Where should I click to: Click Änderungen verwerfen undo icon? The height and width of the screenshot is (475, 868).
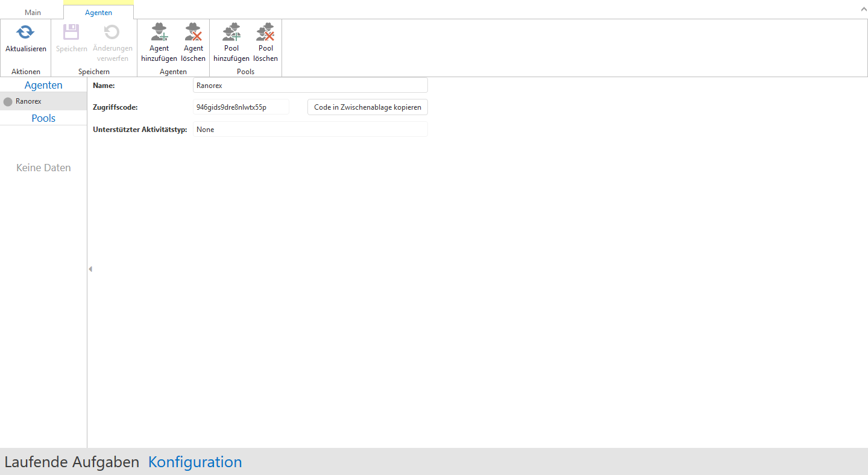click(x=112, y=33)
